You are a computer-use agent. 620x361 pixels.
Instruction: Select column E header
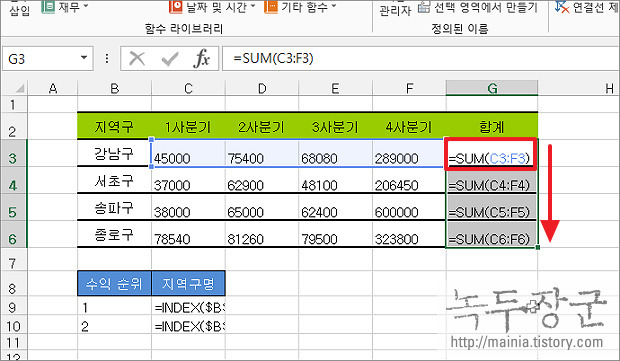335,88
